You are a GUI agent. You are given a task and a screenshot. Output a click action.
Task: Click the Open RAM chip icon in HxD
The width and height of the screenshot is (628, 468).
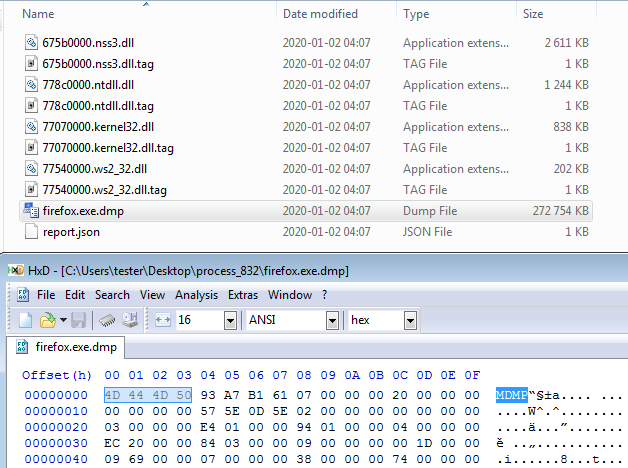pos(107,320)
